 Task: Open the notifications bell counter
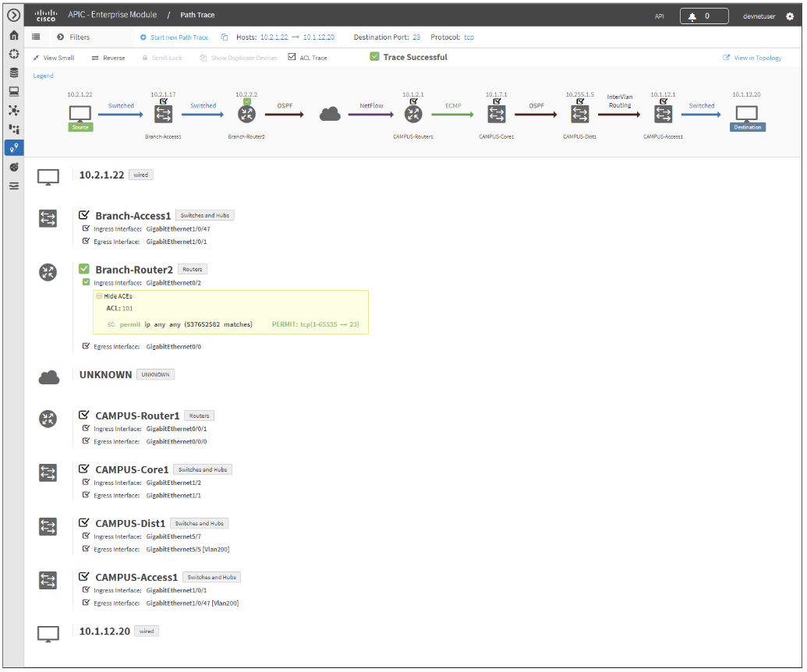point(703,16)
